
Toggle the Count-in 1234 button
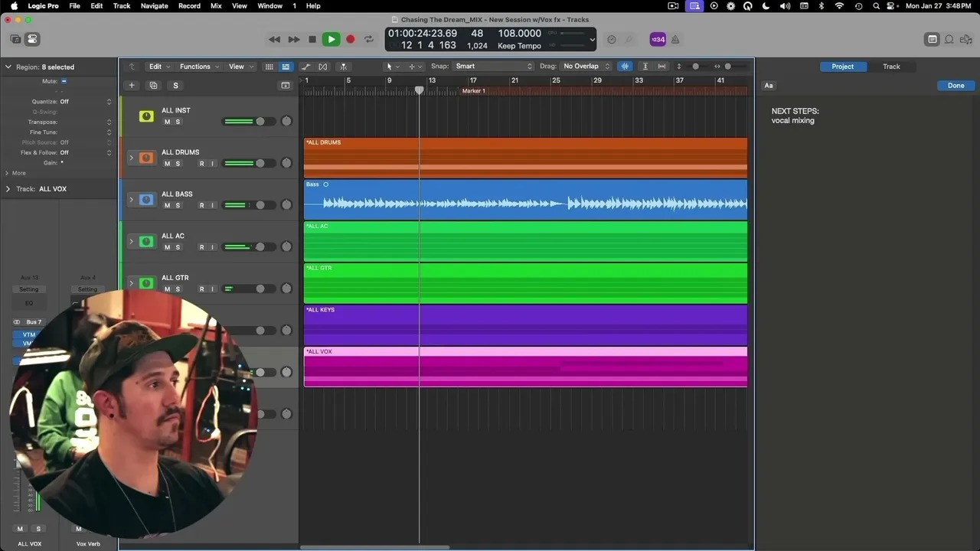(x=658, y=39)
